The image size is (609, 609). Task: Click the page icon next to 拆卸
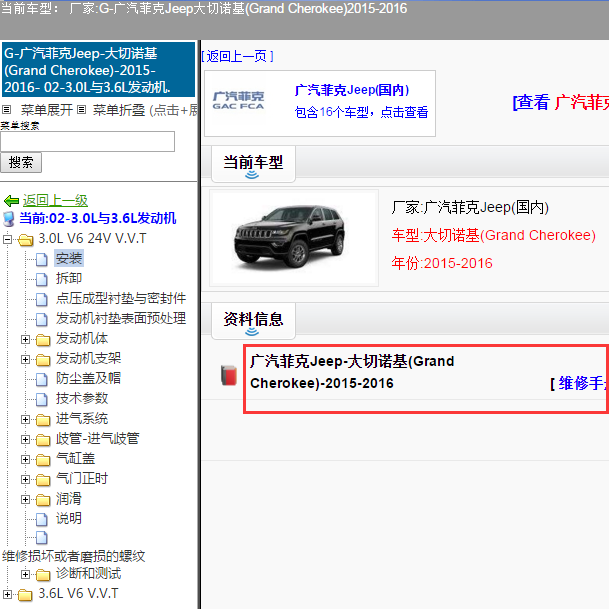pyautogui.click(x=42, y=279)
